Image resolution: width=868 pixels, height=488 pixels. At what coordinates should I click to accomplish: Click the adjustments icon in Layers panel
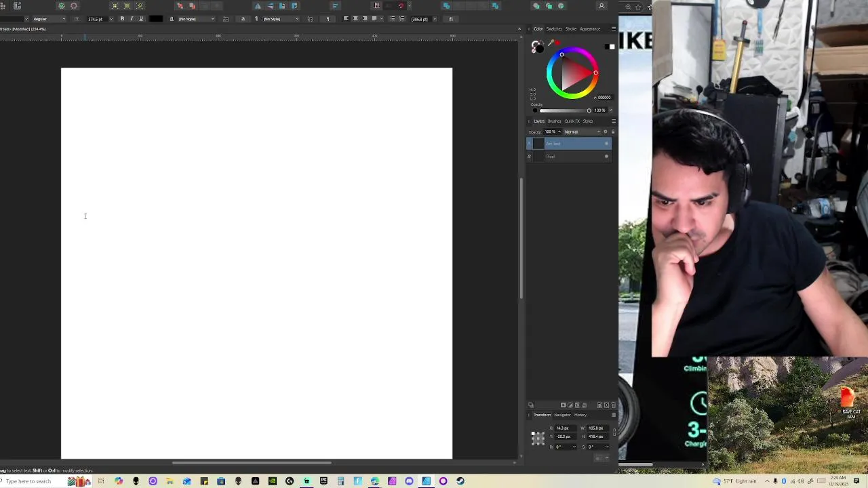coord(570,405)
